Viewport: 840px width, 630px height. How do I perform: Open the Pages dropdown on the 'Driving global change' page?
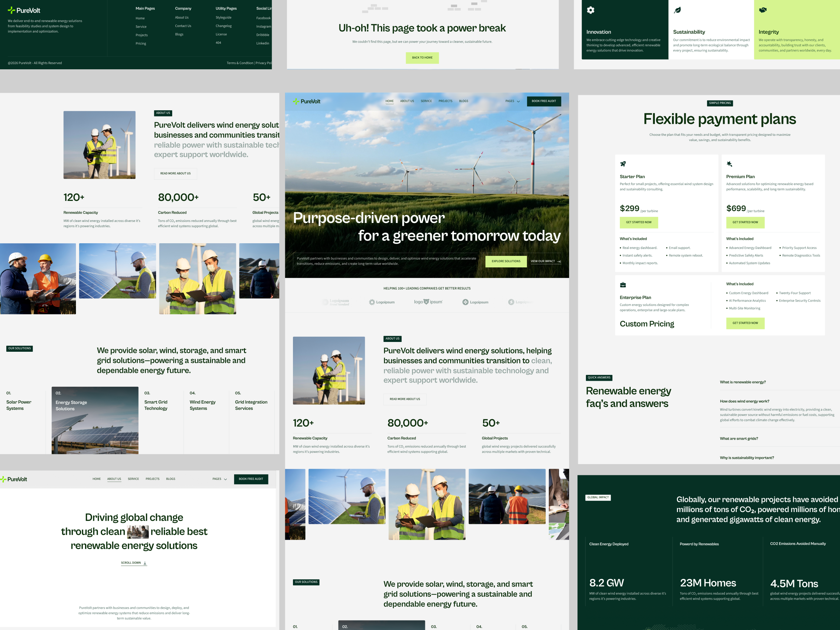coord(219,479)
